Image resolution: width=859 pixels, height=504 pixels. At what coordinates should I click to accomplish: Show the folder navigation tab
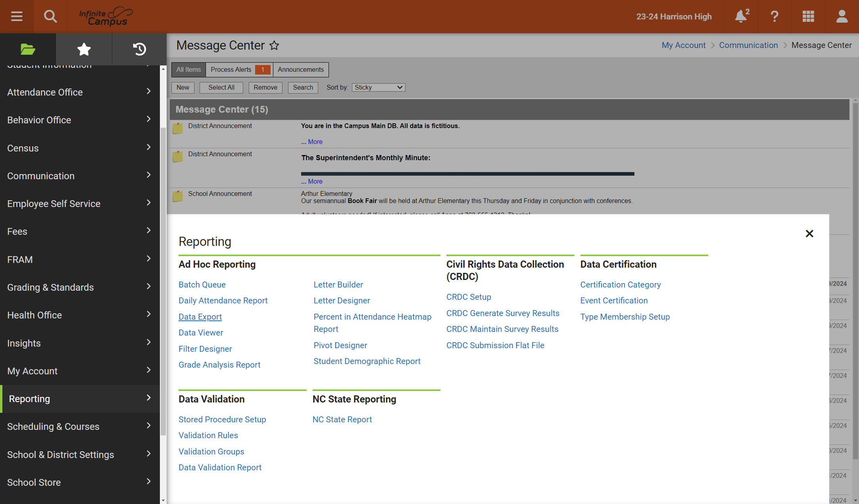(28, 49)
